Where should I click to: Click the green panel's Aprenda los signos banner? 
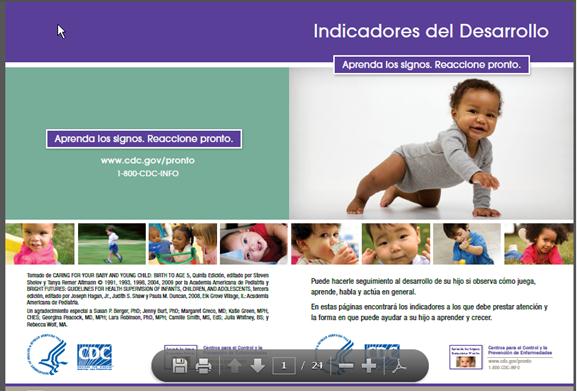click(x=144, y=139)
